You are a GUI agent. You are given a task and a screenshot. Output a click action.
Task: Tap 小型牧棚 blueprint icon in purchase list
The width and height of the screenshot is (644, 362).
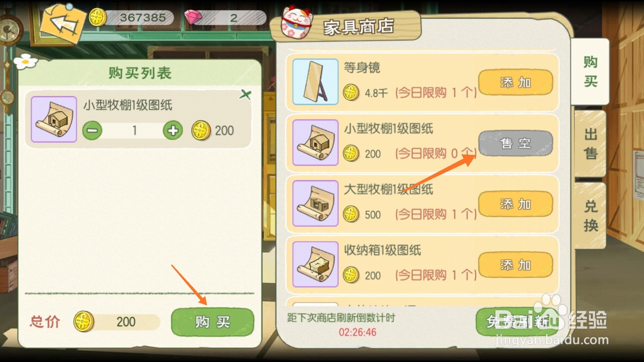(54, 119)
